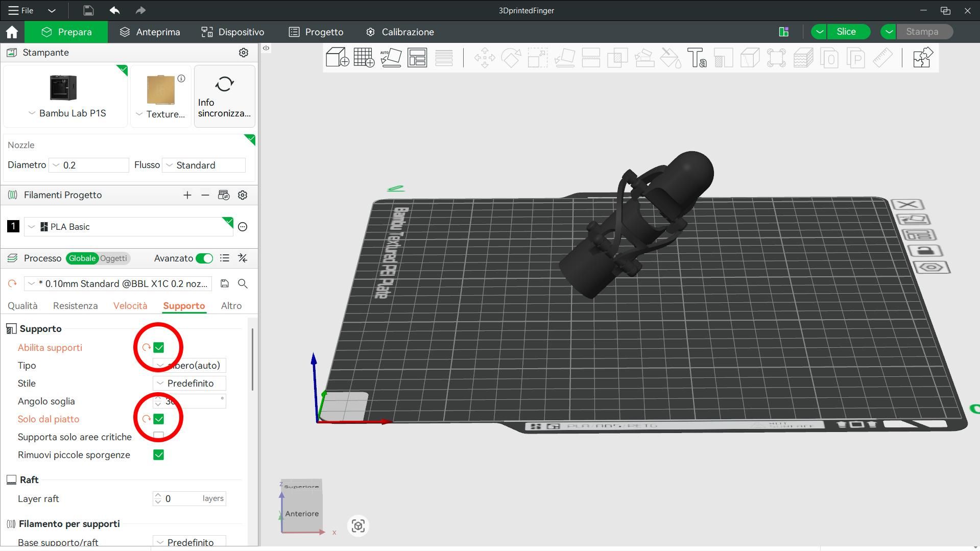Search process settings with magnifier

coord(243,283)
